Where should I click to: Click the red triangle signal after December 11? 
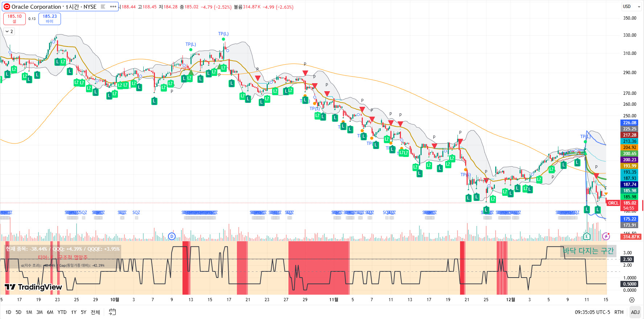[x=596, y=176]
